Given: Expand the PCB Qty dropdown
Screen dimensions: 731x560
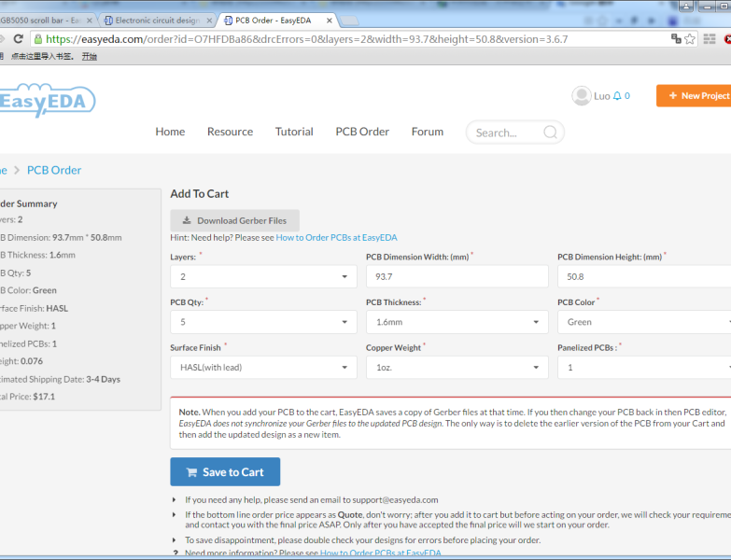Looking at the screenshot, I should pyautogui.click(x=263, y=322).
